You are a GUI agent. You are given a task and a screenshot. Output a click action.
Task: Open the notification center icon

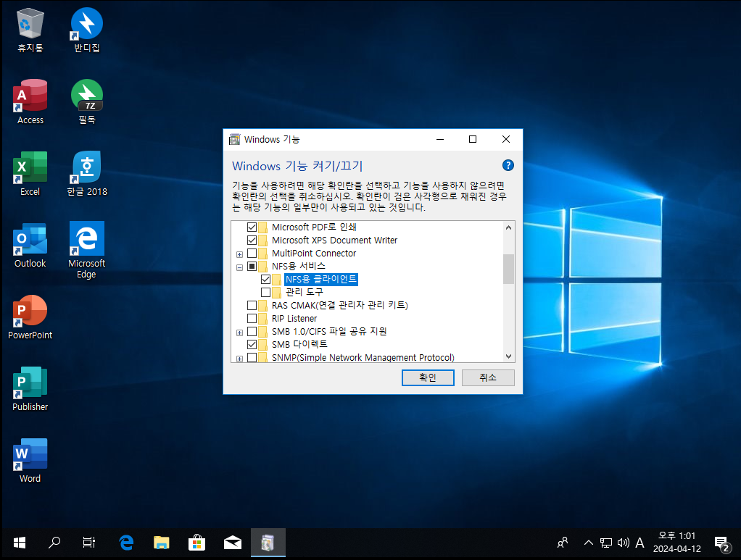[x=721, y=544]
